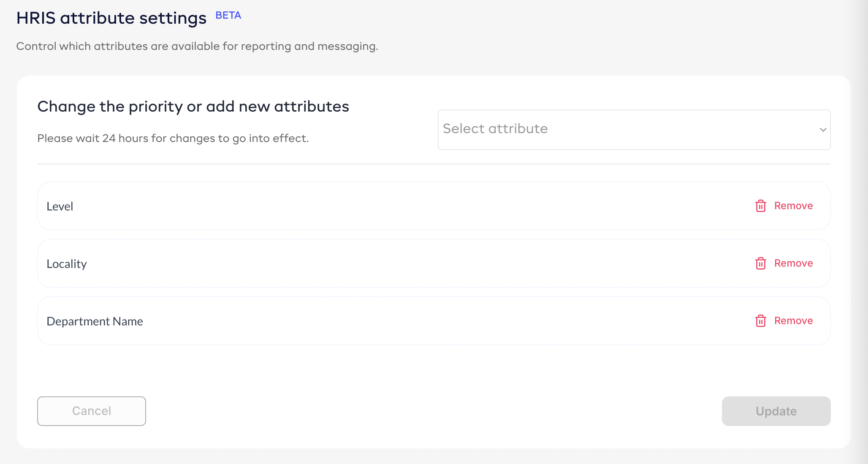This screenshot has width=868, height=464.
Task: Remove the Level attribute via Remove text
Action: pos(793,206)
